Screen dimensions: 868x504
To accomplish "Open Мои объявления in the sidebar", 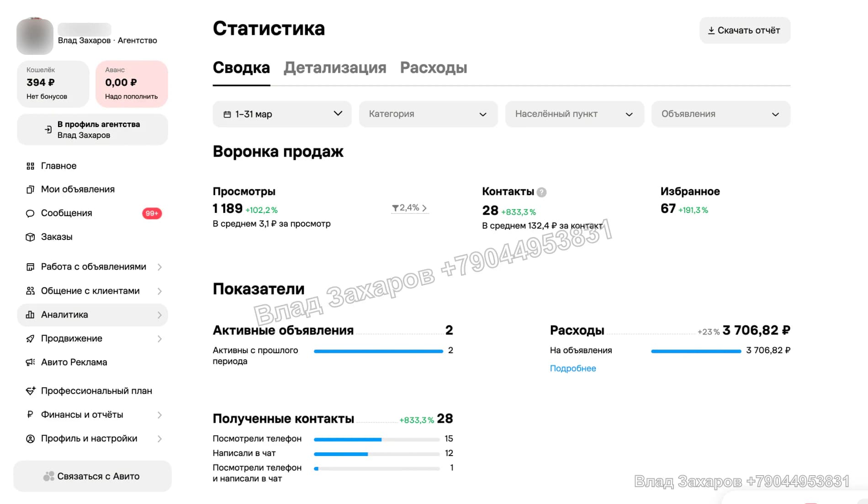I will (92, 190).
